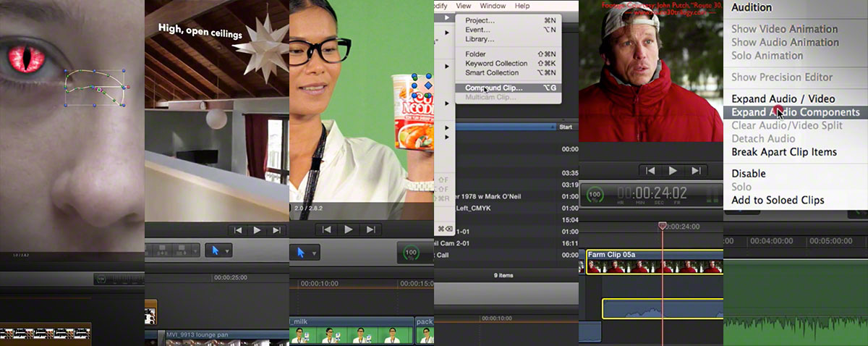Viewport: 868px width, 346px height.
Task: Click the 100% background tasks dial under noodle viewer
Action: pyautogui.click(x=410, y=253)
